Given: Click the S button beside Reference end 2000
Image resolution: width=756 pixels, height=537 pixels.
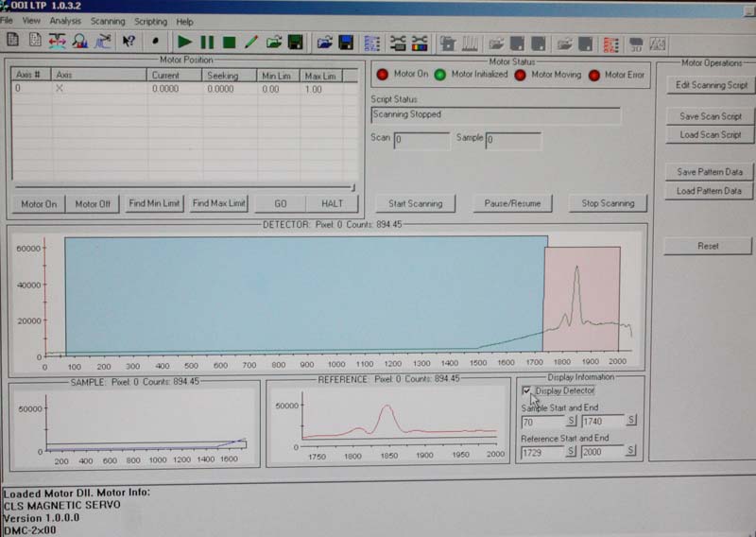Looking at the screenshot, I should [x=630, y=451].
